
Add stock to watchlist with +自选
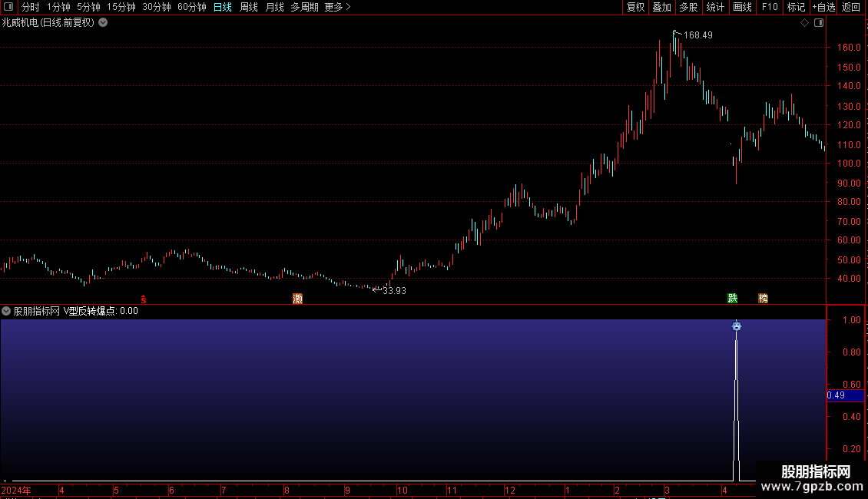tap(823, 7)
